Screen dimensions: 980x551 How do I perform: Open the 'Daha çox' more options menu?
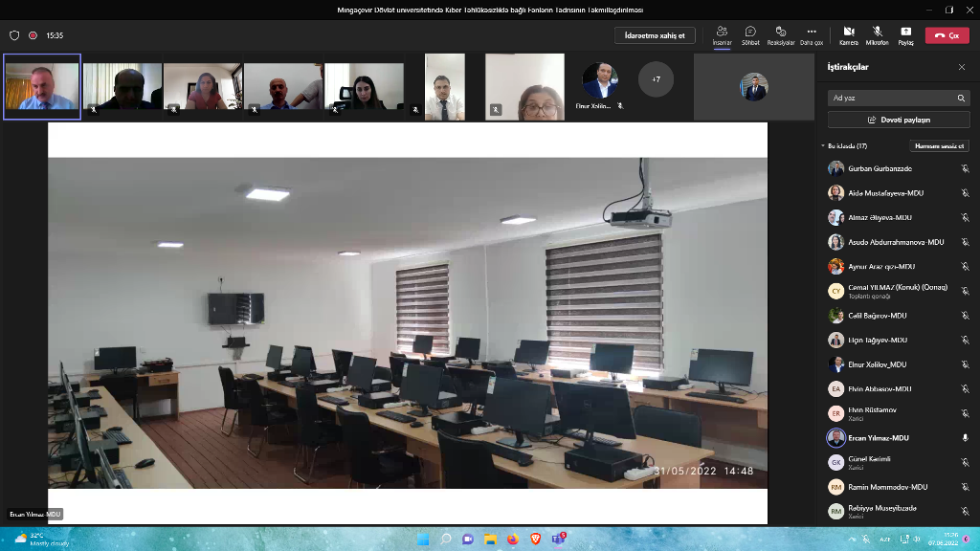812,32
